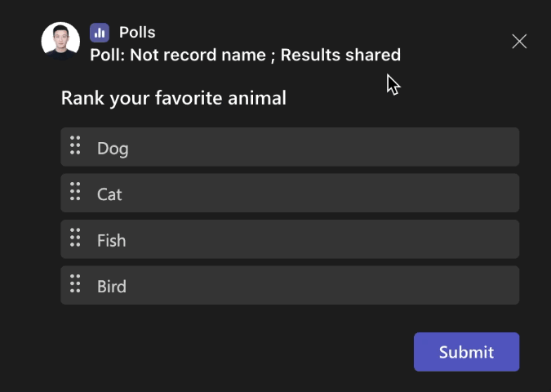Click the Polls app icon
Viewport: 551px width, 392px height.
(100, 33)
